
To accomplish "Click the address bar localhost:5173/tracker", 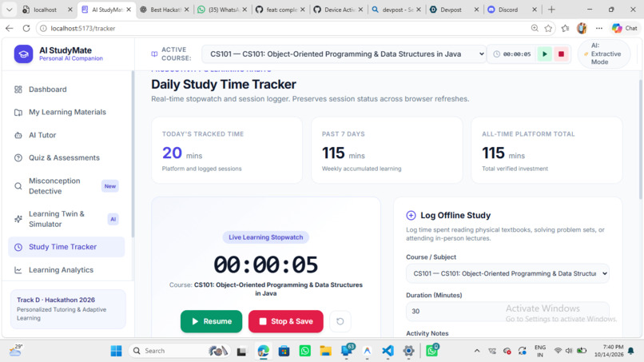I will [82, 28].
